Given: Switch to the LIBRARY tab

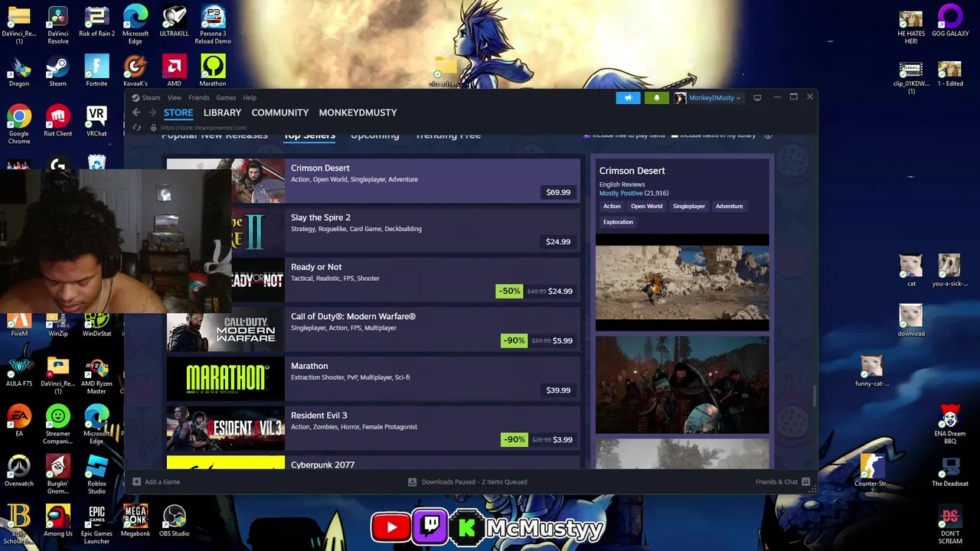Looking at the screenshot, I should point(222,112).
